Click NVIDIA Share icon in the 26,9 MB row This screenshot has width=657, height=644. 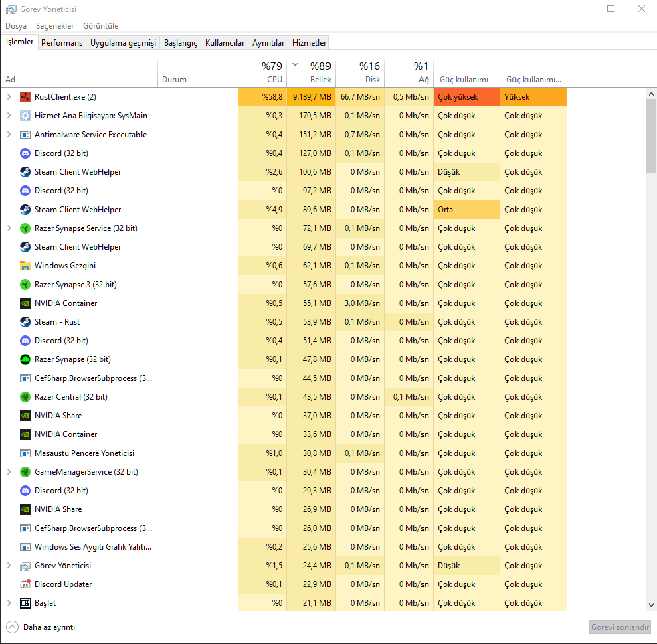pyautogui.click(x=25, y=509)
